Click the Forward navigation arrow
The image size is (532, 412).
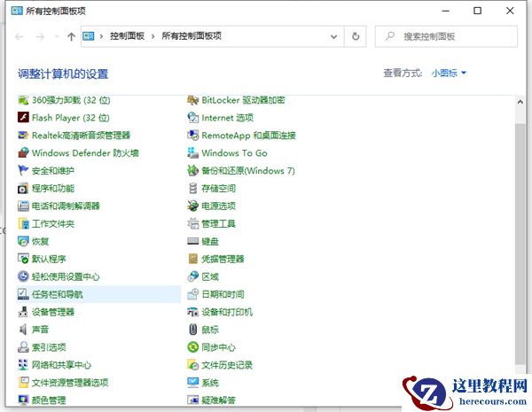click(40, 36)
